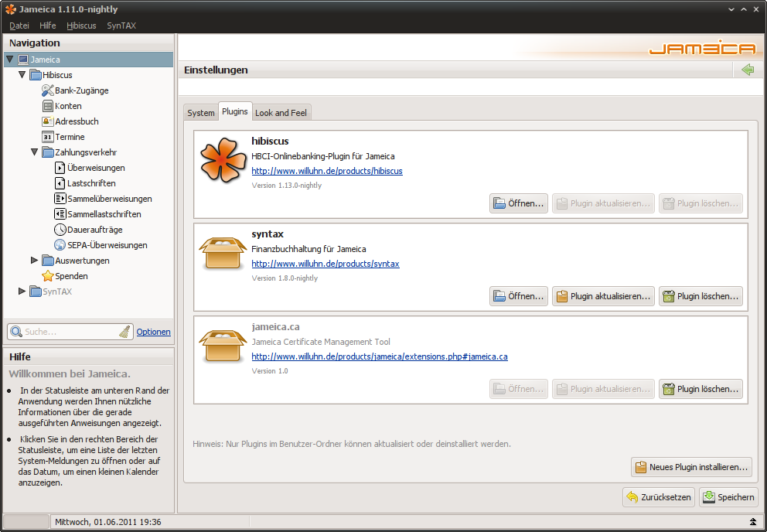Select Konten in navigation tree
This screenshot has width=767, height=532.
tap(68, 106)
